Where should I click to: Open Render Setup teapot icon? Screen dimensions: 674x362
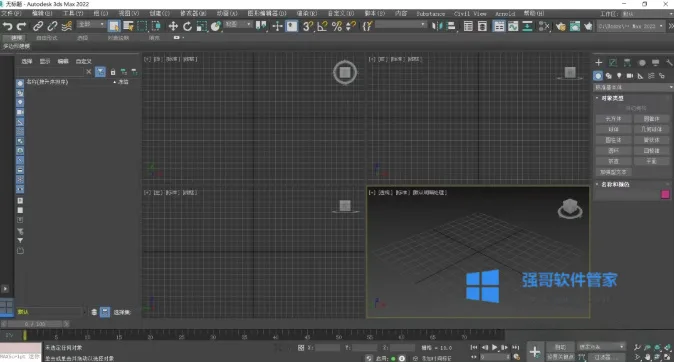(x=561, y=26)
